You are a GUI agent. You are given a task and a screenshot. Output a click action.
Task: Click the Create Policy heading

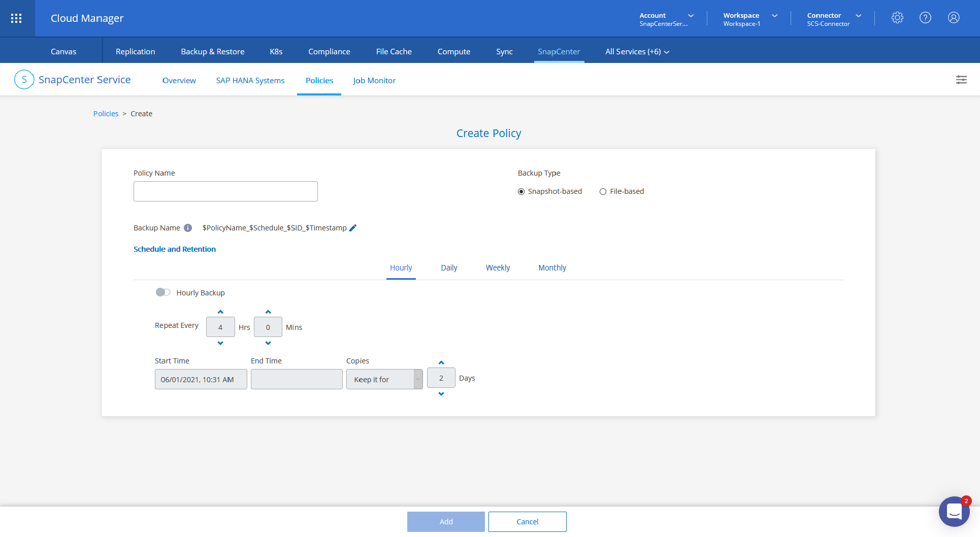pos(489,133)
